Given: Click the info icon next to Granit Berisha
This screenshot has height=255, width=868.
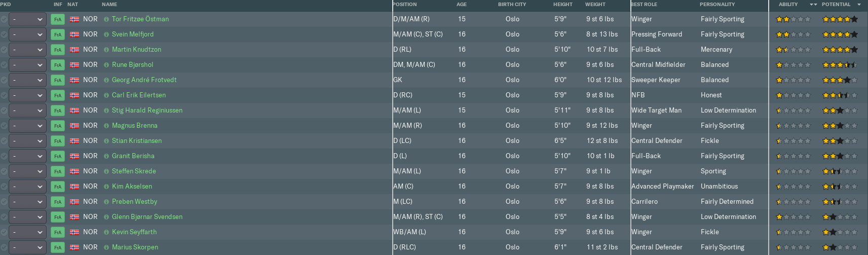Looking at the screenshot, I should (x=106, y=156).
